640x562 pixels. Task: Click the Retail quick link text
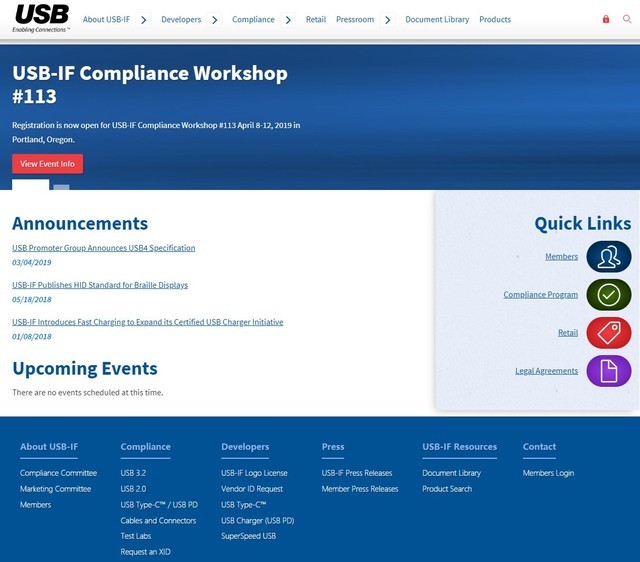click(x=568, y=333)
